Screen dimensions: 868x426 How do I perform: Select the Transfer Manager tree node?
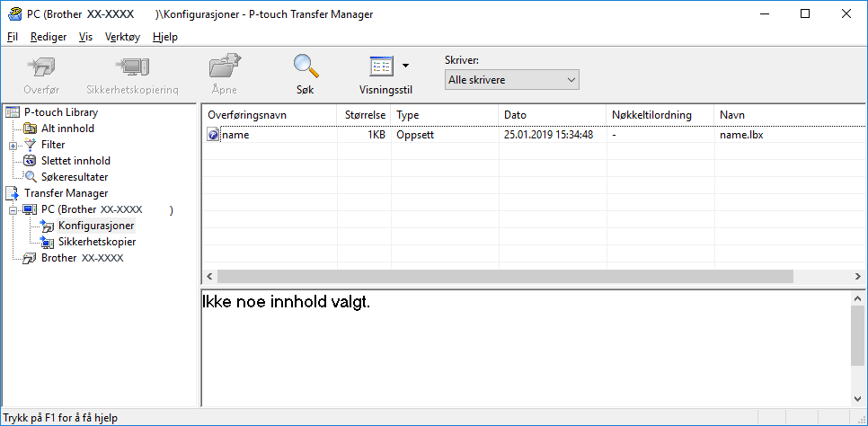[66, 193]
